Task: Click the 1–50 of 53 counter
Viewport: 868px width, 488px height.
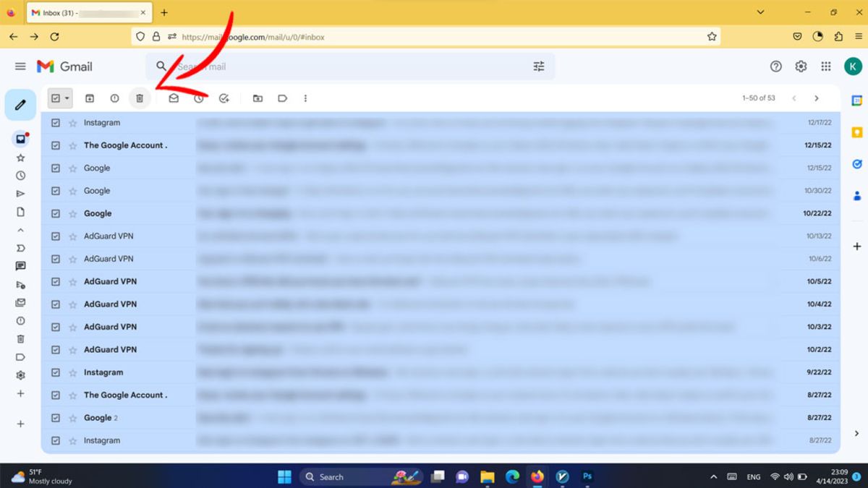Action: pyautogui.click(x=759, y=98)
